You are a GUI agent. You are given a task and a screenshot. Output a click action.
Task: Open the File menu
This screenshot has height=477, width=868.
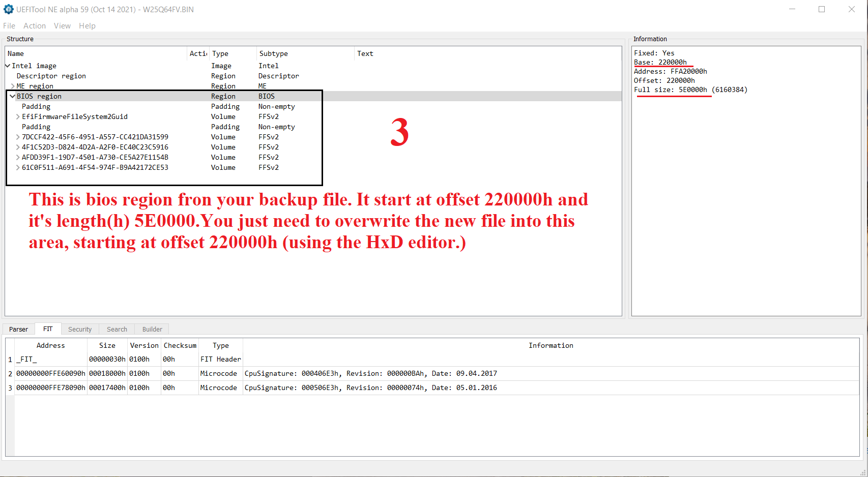coord(9,26)
